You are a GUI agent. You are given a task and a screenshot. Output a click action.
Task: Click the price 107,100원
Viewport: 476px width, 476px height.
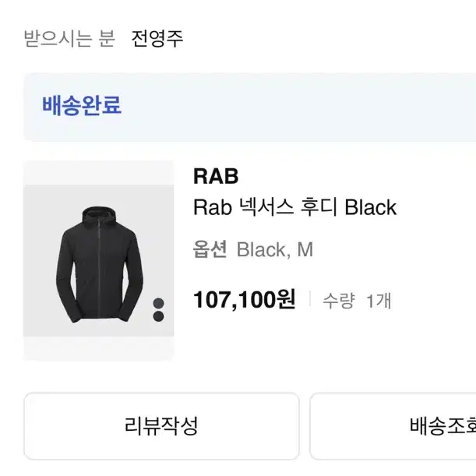point(245,300)
